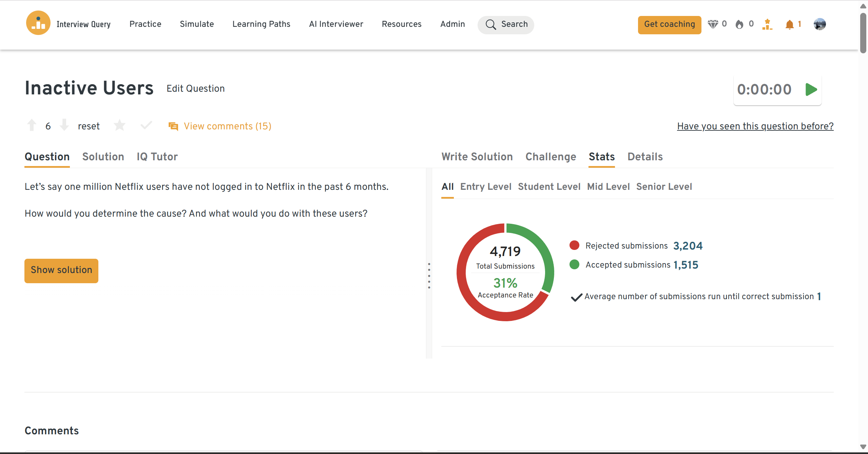Screen dimensions: 868x454
Task: Bookmark question with star icon
Action: click(x=119, y=126)
